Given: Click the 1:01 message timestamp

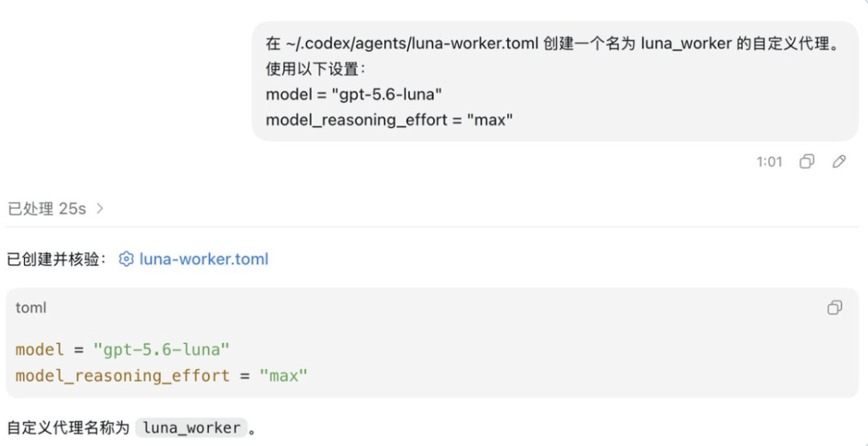Looking at the screenshot, I should click(769, 162).
